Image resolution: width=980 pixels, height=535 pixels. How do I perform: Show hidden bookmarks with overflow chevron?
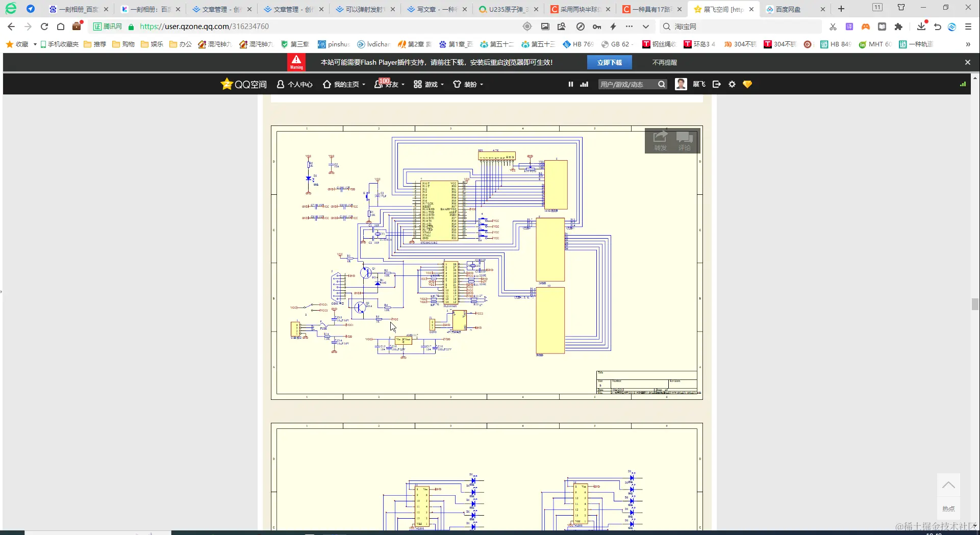click(x=968, y=44)
